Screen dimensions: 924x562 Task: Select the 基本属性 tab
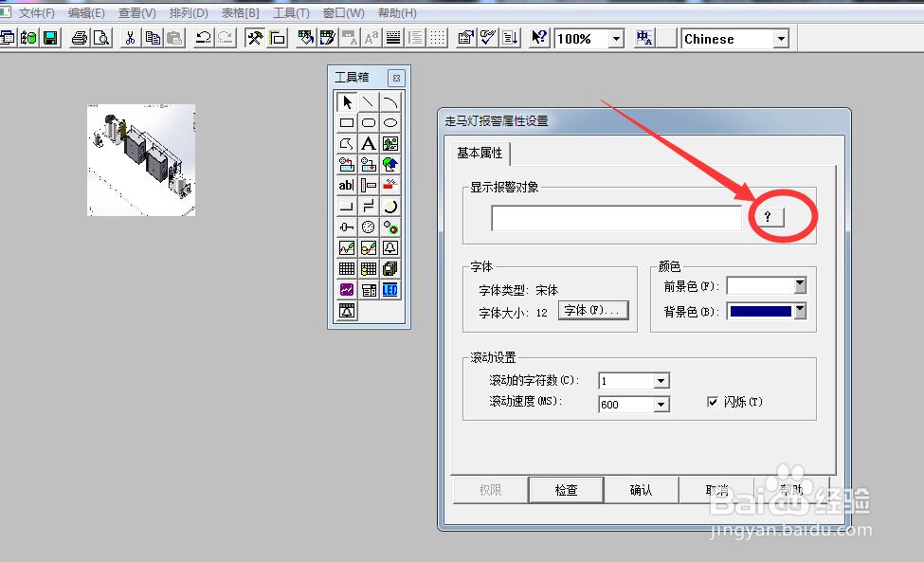480,154
